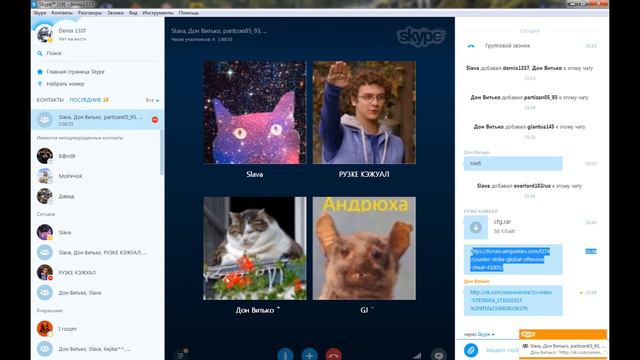Open Skype menu in the menu bar

(x=40, y=13)
